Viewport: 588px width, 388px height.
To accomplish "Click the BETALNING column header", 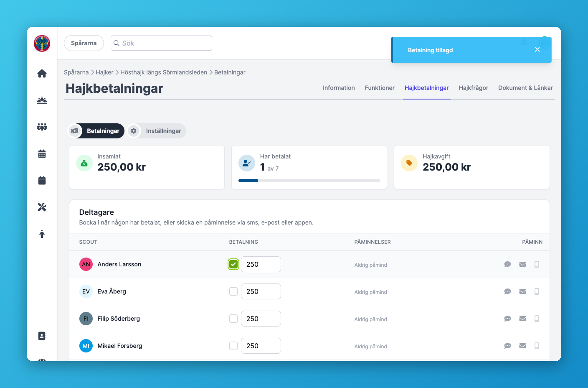I will [243, 242].
